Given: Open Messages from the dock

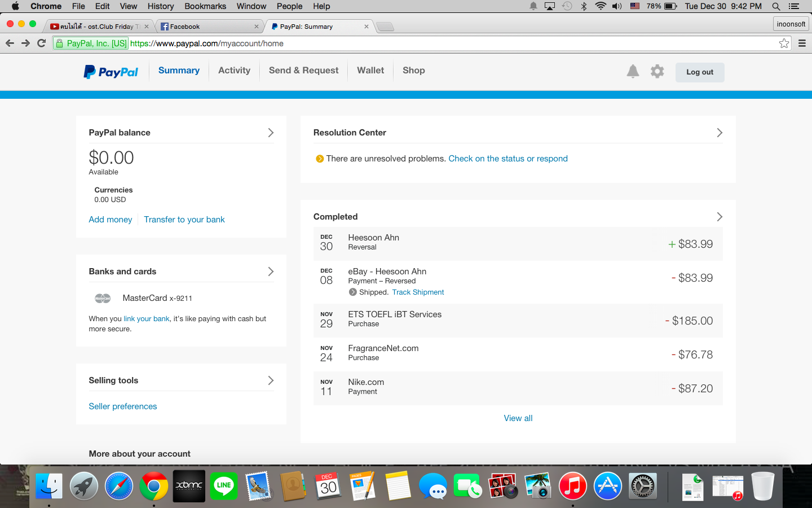Looking at the screenshot, I should 433,486.
